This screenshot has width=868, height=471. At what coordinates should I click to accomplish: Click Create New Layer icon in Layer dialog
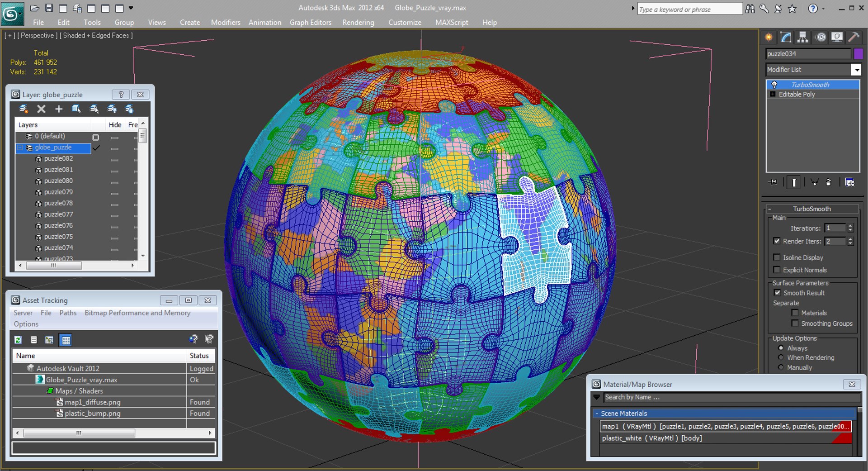24,109
